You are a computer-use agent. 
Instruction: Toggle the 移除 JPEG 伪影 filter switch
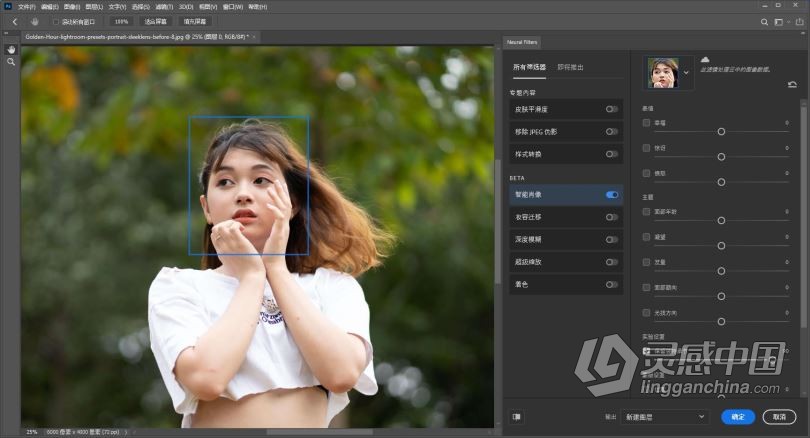pyautogui.click(x=612, y=132)
